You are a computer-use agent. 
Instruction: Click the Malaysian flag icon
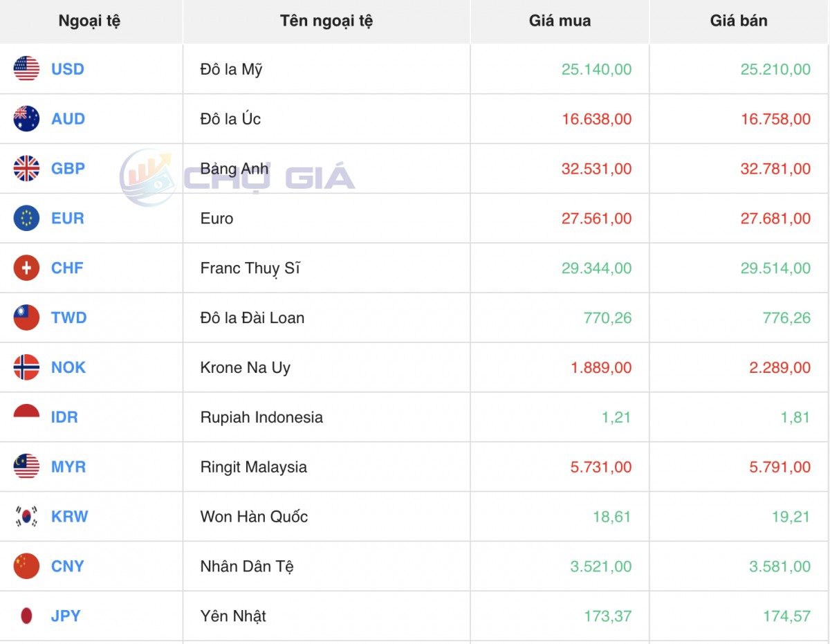(26, 467)
